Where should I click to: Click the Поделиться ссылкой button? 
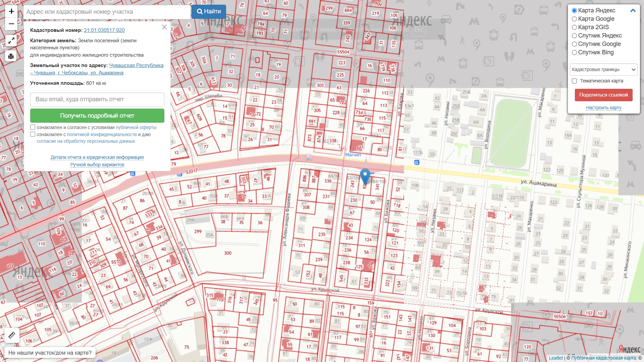603,95
